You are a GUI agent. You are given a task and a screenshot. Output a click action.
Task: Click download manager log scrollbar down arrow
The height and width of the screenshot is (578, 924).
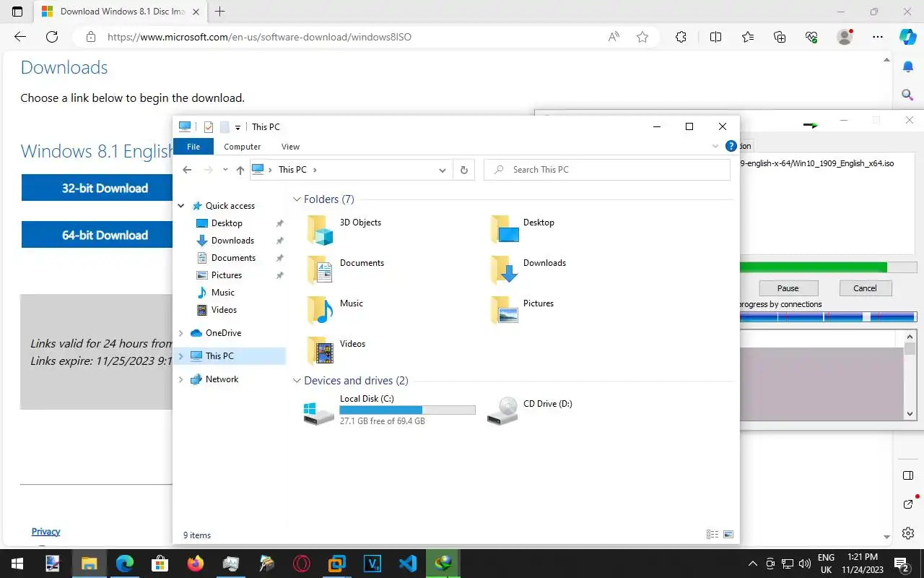910,414
